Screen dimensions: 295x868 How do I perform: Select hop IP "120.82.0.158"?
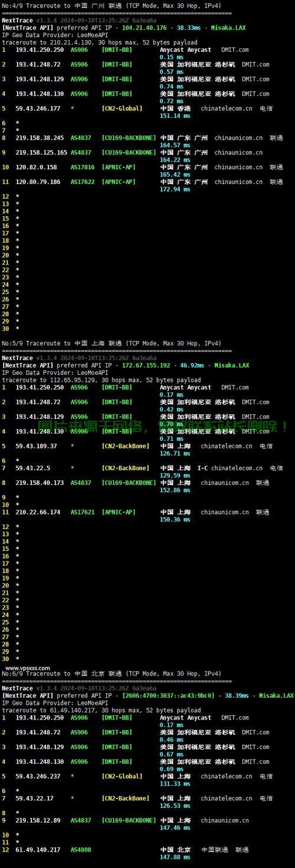[36, 167]
